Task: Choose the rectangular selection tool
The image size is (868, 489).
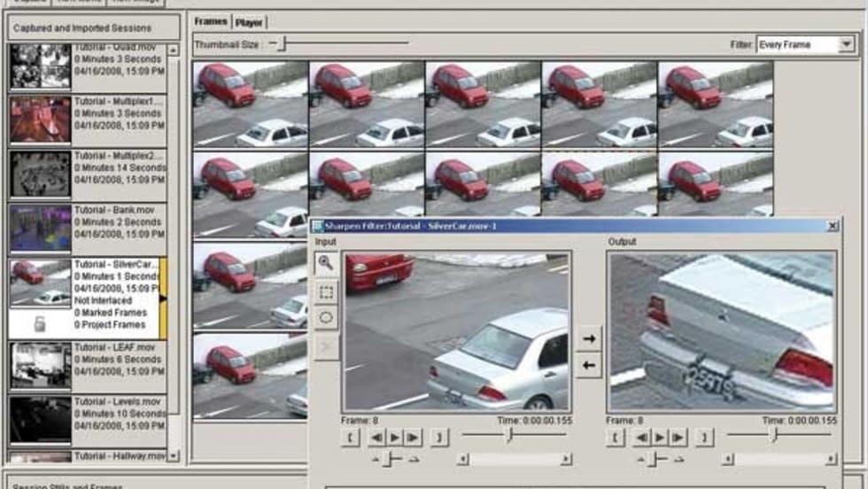Action: (325, 291)
